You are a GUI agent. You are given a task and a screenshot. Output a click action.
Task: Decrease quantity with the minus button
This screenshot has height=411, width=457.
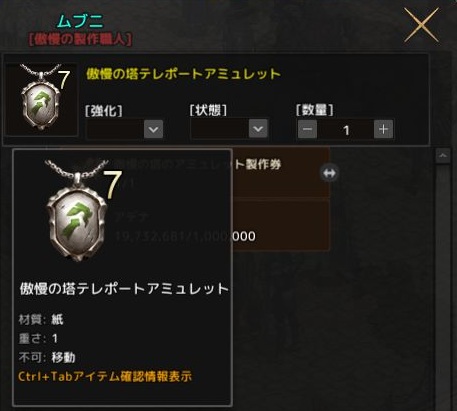(x=307, y=129)
